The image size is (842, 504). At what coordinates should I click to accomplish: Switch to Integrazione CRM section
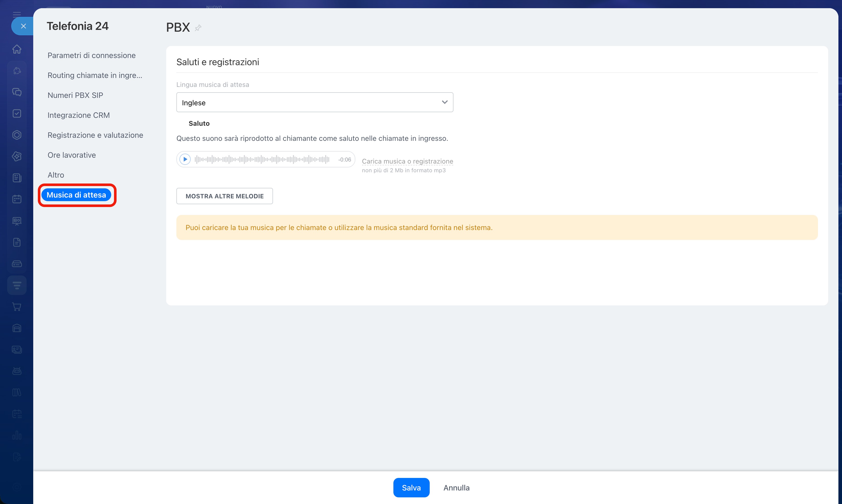point(78,115)
